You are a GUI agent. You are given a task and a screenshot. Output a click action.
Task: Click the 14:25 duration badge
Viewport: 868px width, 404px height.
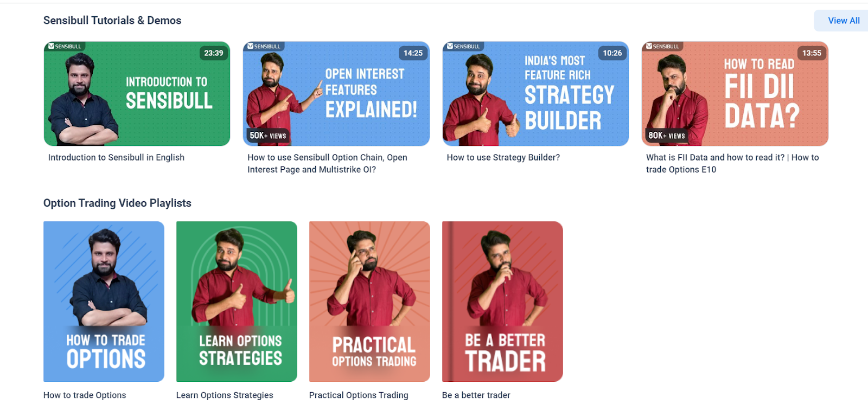pyautogui.click(x=413, y=53)
